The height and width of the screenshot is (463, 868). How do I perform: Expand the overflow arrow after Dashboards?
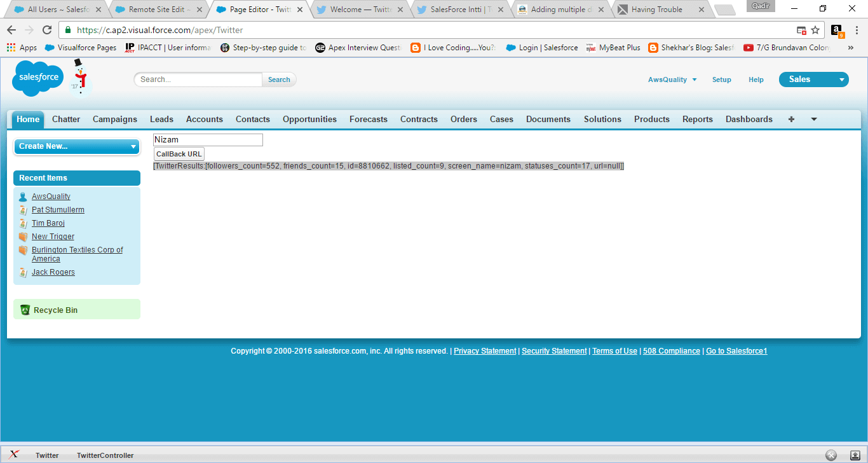pos(813,119)
